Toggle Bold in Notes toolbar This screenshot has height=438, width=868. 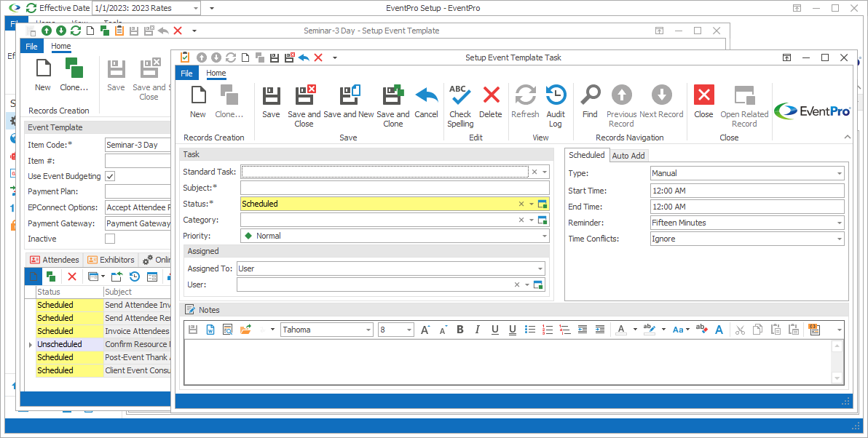(x=460, y=330)
